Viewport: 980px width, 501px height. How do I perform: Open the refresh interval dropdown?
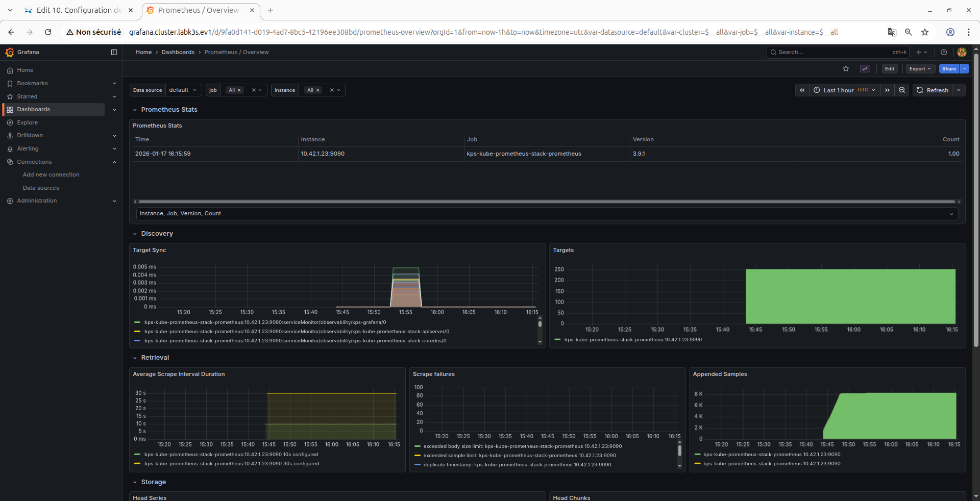959,90
